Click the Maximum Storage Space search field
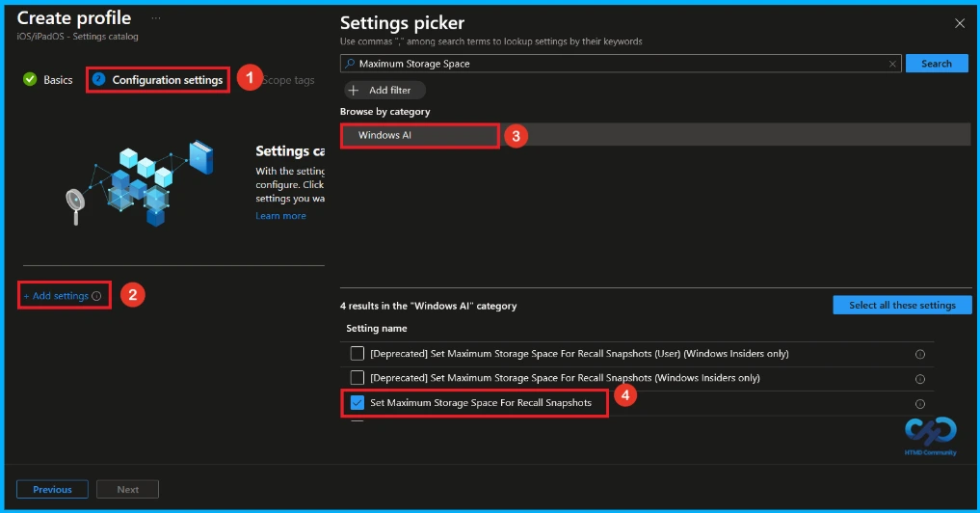Screen dimensions: 980x513 click(x=621, y=64)
